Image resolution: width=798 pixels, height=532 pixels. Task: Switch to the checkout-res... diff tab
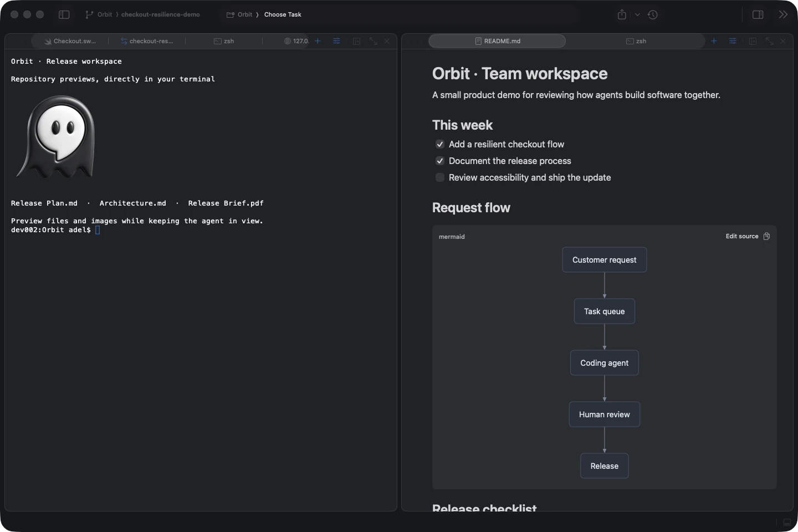coord(147,41)
